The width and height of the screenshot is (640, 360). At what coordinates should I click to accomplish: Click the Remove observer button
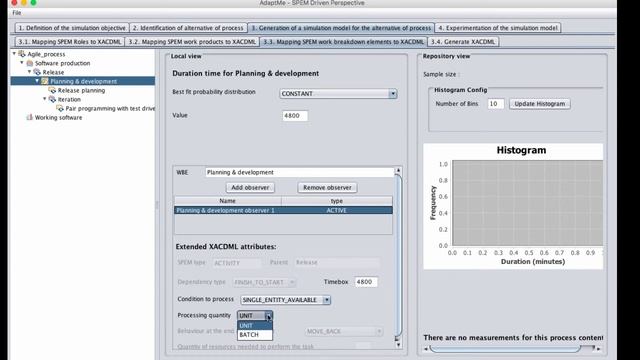[327, 188]
